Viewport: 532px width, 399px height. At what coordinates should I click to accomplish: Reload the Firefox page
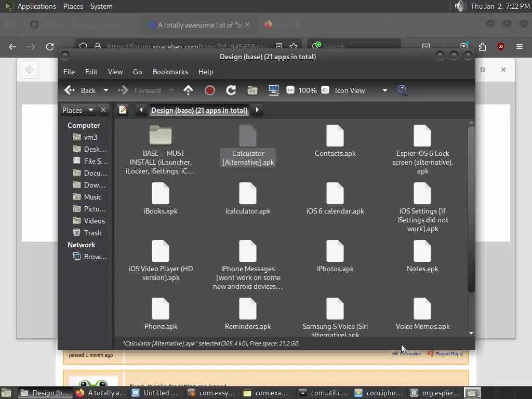coord(50,46)
